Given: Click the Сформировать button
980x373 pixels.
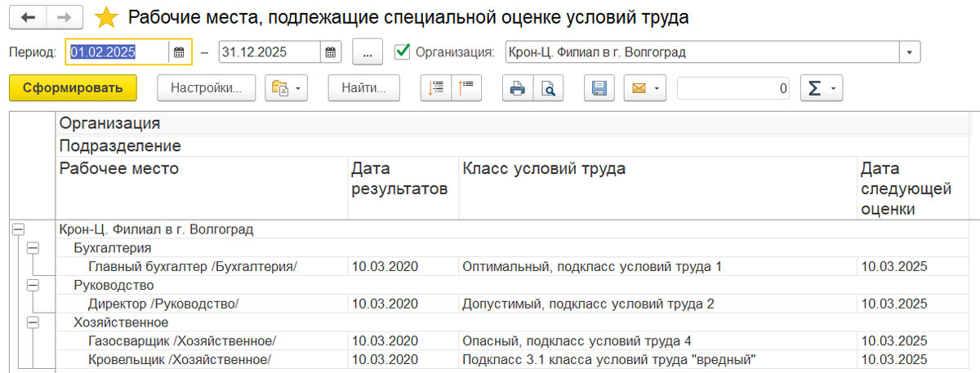Looking at the screenshot, I should [73, 88].
